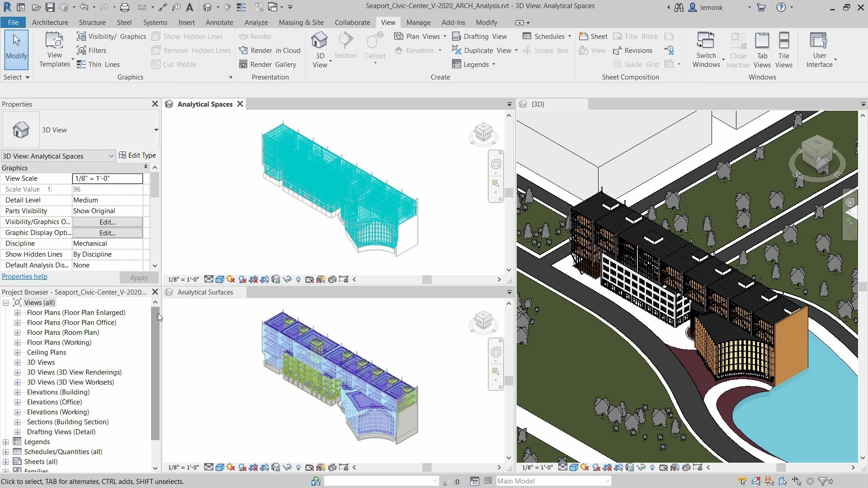Click Edit for Graphic Display Options

[107, 233]
